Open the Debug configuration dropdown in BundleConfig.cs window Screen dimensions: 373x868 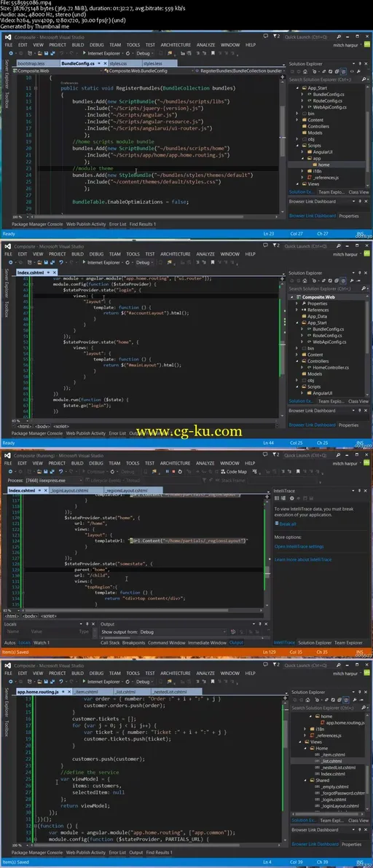coord(145,52)
